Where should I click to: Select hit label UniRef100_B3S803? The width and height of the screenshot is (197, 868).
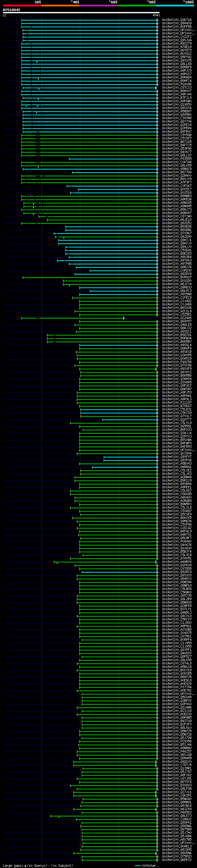pos(177,785)
